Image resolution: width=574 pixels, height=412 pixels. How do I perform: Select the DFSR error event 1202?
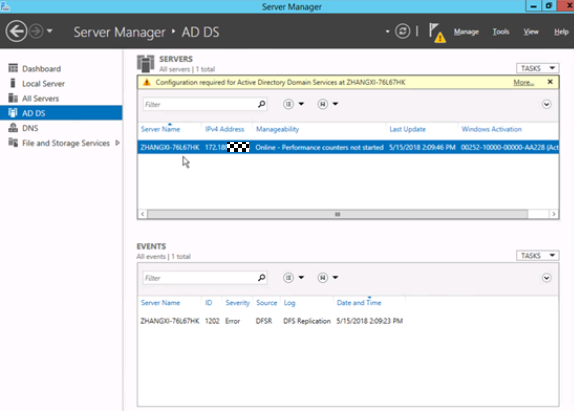(x=271, y=321)
